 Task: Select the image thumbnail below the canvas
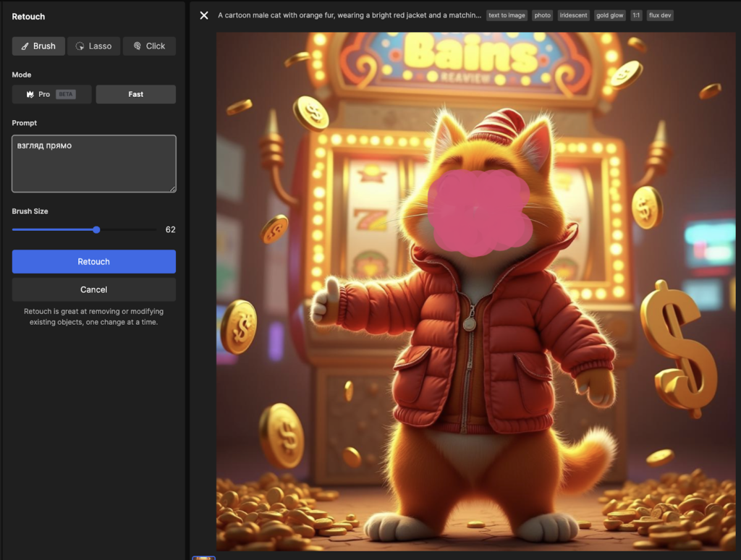[204, 557]
